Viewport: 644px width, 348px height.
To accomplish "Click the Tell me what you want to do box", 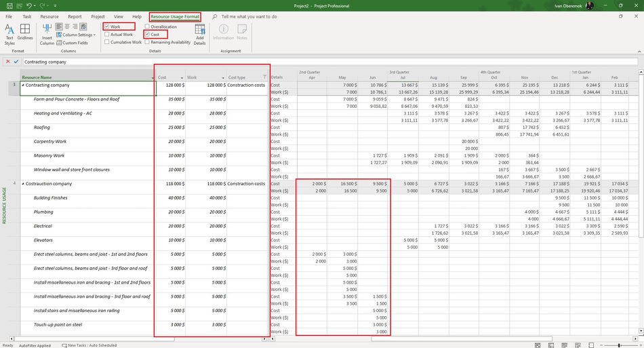I will (x=249, y=16).
